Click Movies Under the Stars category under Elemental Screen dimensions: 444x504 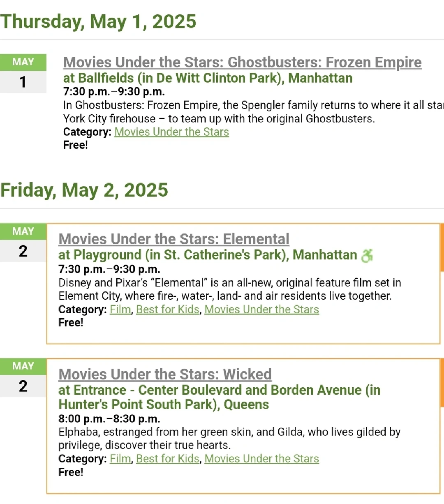coord(262,310)
